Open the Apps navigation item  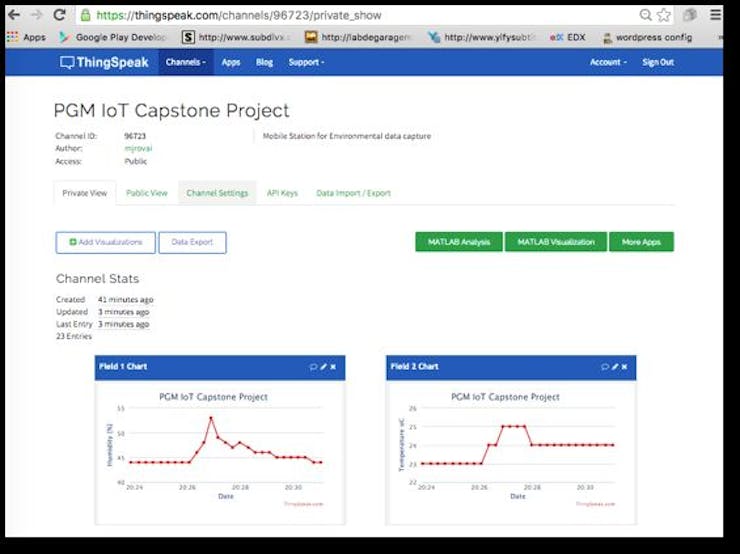coord(231,62)
